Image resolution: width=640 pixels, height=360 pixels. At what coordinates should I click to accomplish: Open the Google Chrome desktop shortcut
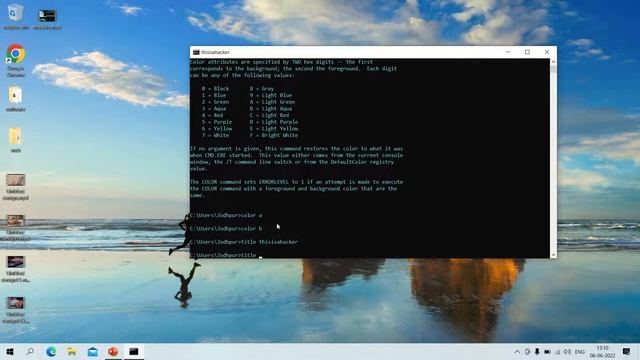click(16, 60)
